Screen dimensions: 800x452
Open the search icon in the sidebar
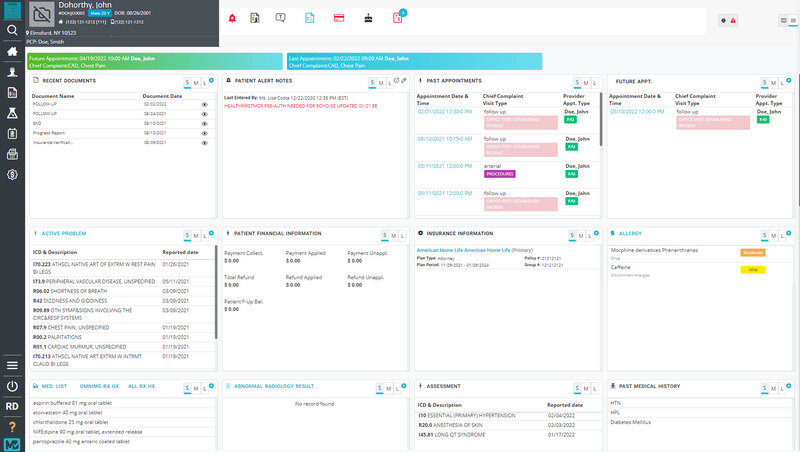coord(12,30)
